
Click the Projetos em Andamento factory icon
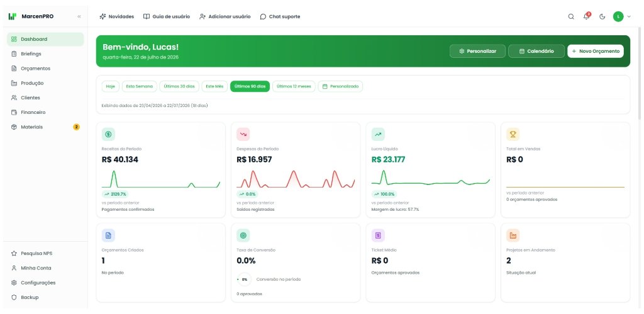(513, 235)
